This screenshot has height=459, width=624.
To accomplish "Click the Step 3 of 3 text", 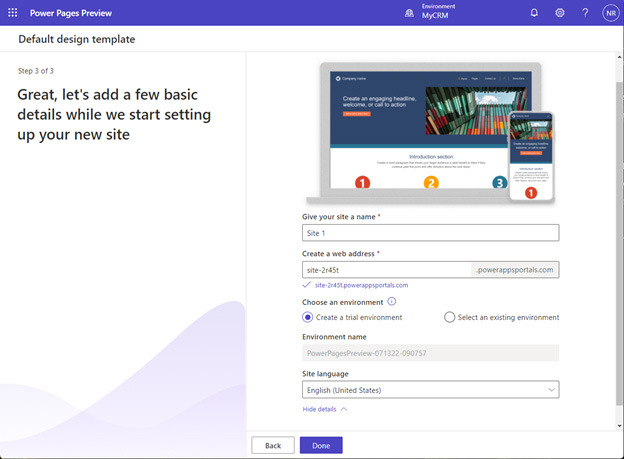I will coord(36,71).
